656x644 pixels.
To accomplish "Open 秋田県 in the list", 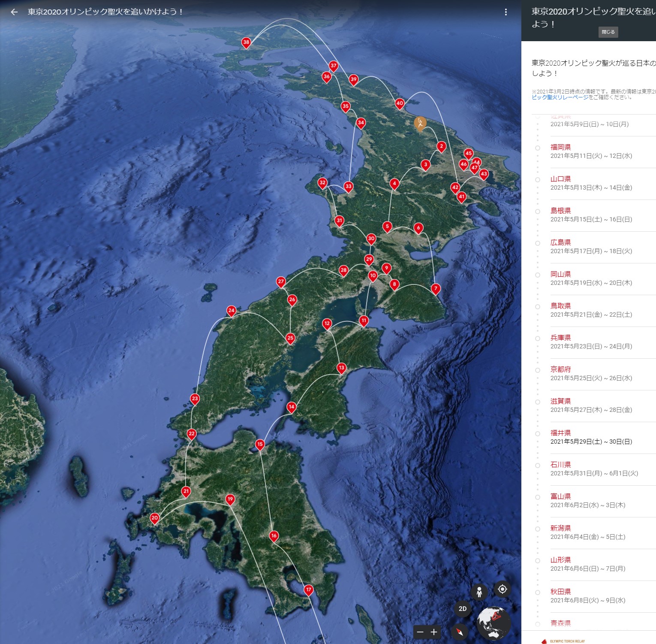I will tap(561, 592).
